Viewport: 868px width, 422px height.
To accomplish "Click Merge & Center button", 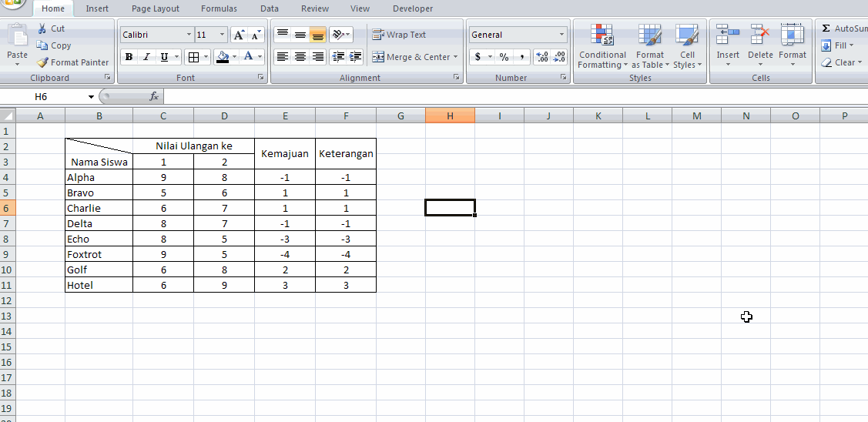I will pyautogui.click(x=411, y=56).
